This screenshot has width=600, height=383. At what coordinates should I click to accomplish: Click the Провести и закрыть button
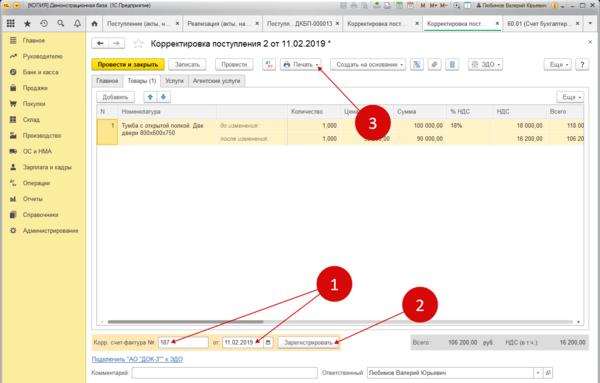pyautogui.click(x=128, y=64)
